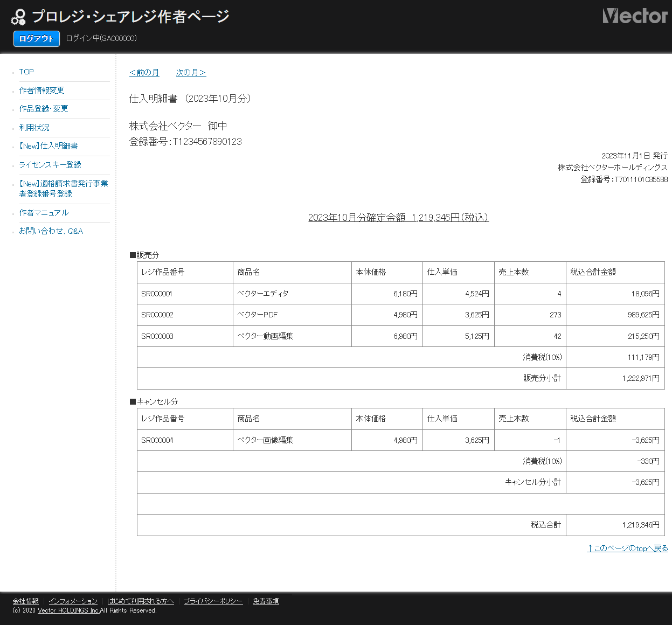Click 5,125円 unit cost cell
Screen dimensions: 672x625
tap(459, 336)
